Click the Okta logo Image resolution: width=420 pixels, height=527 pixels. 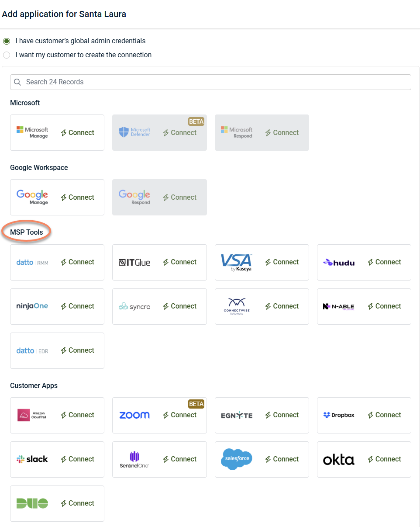pyautogui.click(x=338, y=459)
